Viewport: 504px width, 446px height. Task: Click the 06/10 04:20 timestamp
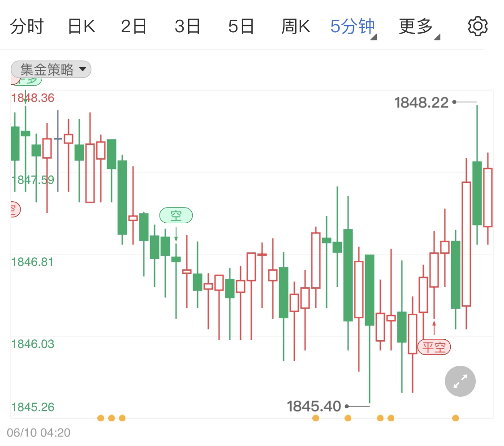pyautogui.click(x=39, y=433)
